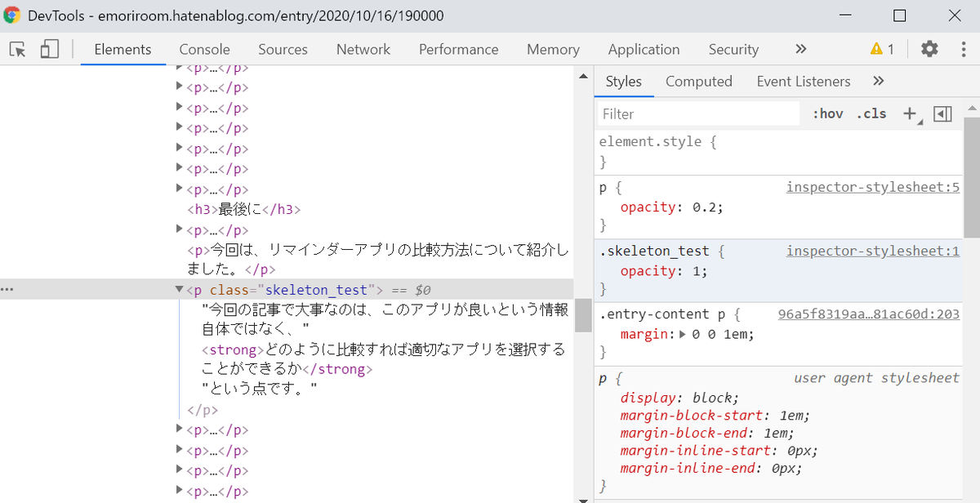Expand the first p node below closing </p>

click(180, 430)
